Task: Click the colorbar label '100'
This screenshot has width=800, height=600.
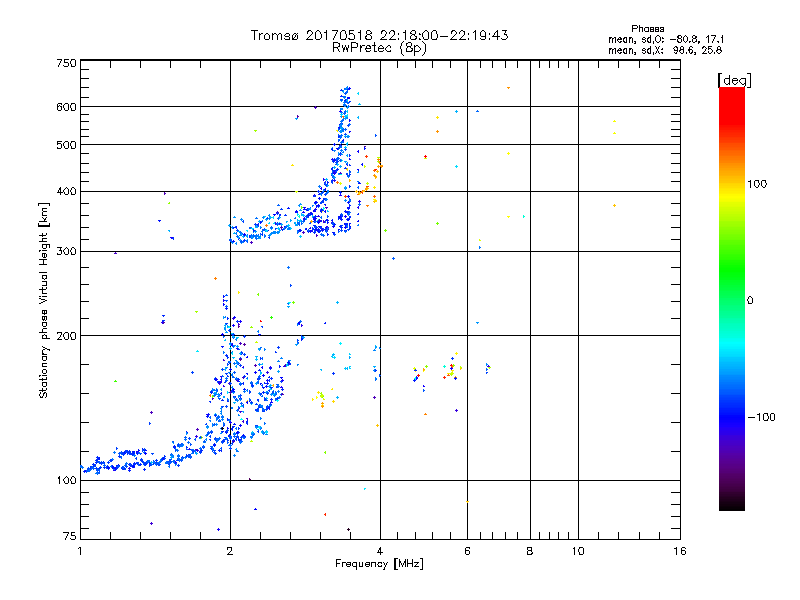Action: [x=757, y=184]
